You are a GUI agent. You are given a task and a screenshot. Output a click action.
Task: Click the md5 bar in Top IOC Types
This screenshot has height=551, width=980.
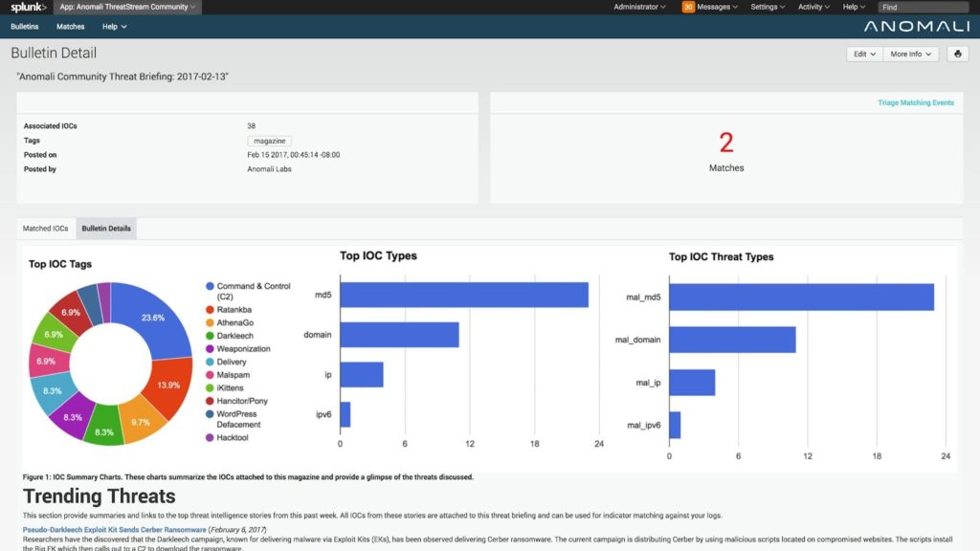464,295
